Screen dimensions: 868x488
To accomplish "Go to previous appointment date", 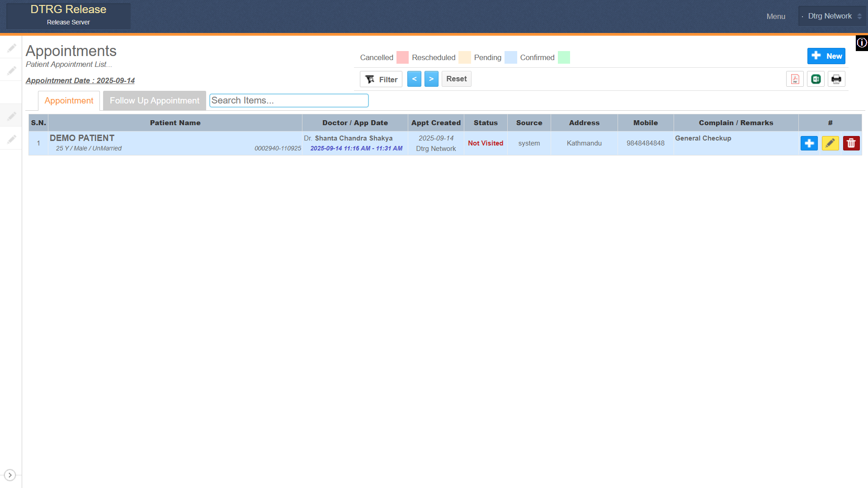I will pos(414,79).
